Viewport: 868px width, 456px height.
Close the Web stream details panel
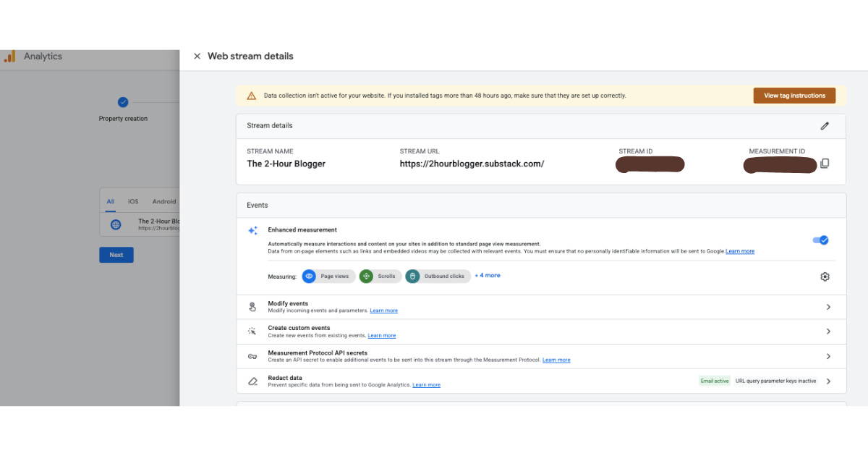point(197,56)
